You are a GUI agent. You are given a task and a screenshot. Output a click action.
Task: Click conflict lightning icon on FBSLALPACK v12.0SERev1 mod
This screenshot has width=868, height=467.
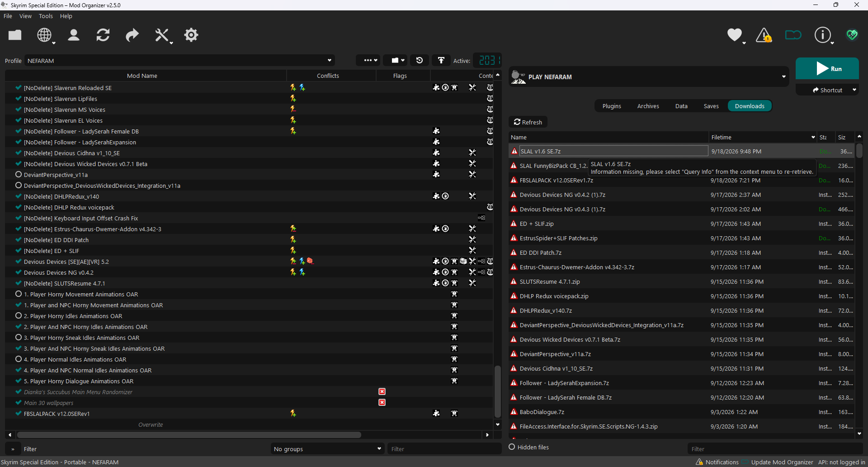click(293, 413)
